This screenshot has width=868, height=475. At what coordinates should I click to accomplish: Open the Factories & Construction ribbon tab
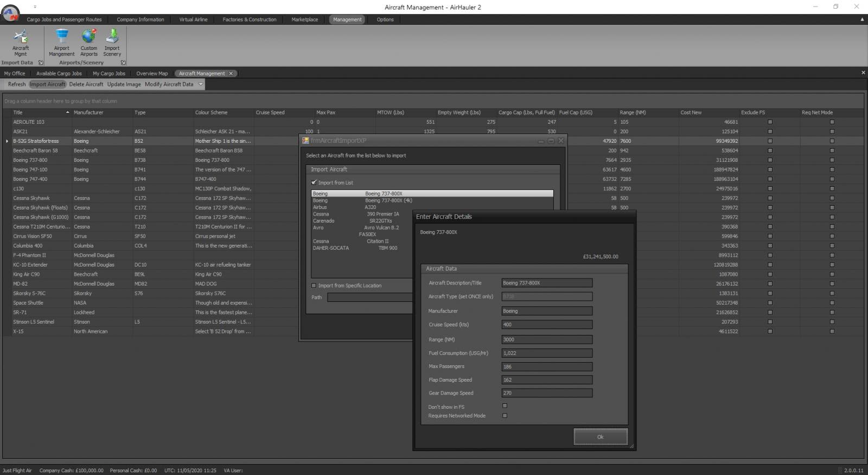pyautogui.click(x=250, y=20)
